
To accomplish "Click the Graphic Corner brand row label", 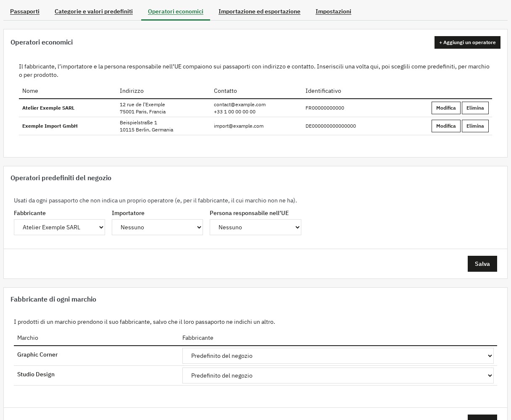I will (x=37, y=354).
